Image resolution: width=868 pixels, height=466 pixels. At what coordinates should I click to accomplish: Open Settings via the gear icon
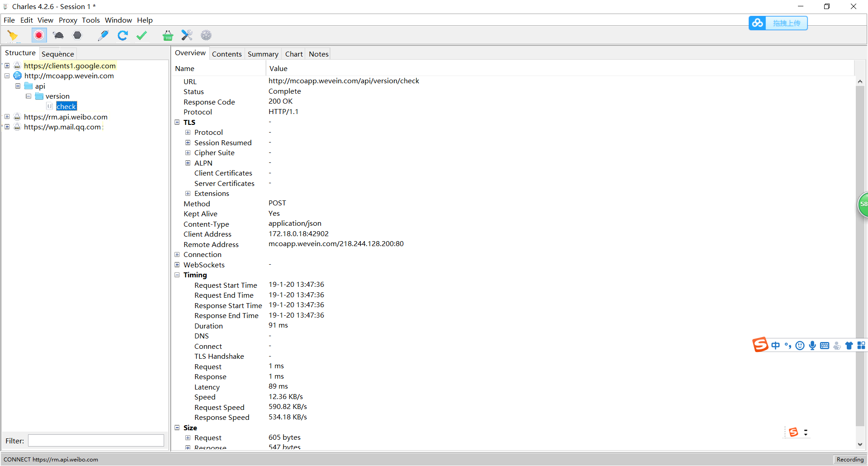(x=206, y=35)
